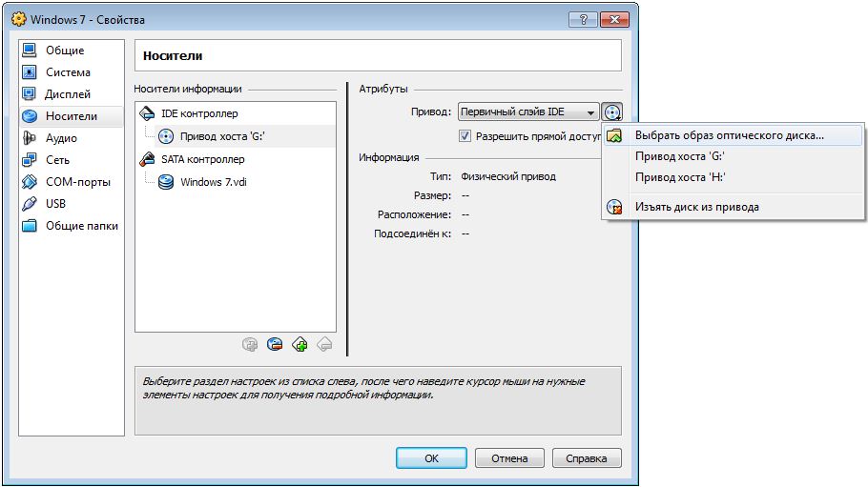Click the Аудио speaker icon

(x=30, y=138)
